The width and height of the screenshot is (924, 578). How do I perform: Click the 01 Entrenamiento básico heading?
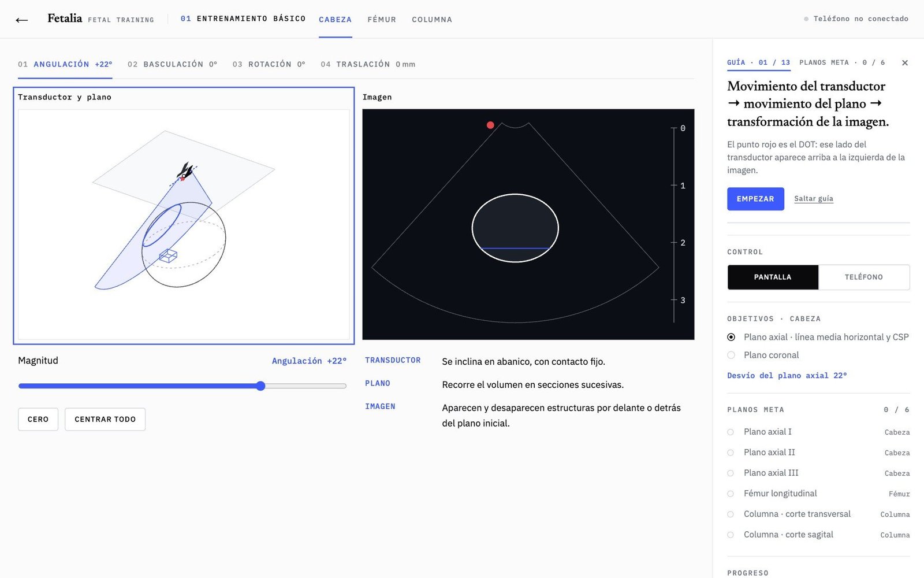click(243, 19)
